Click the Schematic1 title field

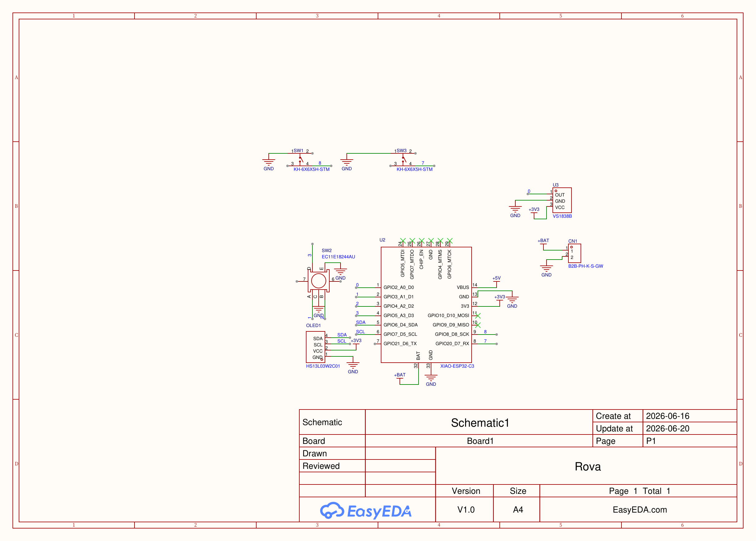click(x=479, y=422)
